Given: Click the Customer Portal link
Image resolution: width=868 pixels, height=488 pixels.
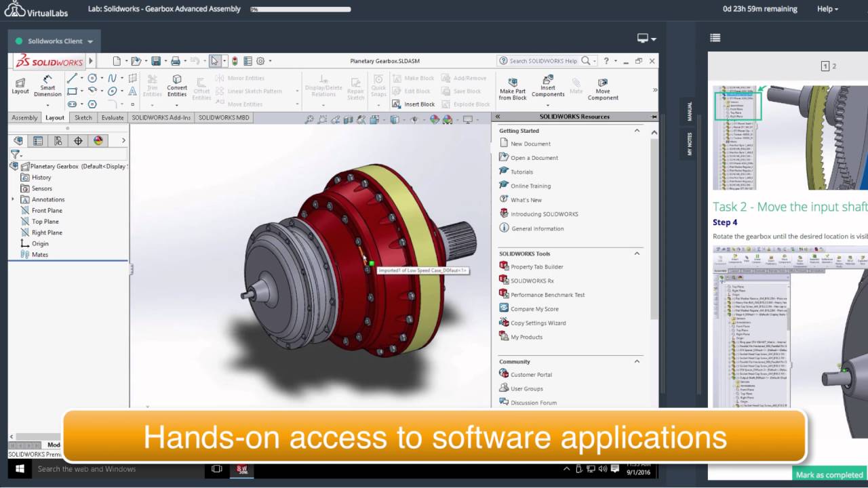Looking at the screenshot, I should coord(531,375).
